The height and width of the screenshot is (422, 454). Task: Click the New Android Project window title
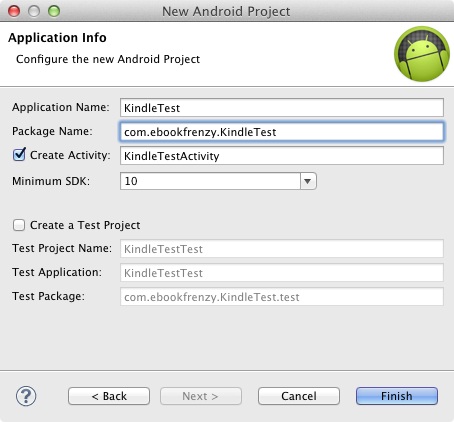pos(226,12)
